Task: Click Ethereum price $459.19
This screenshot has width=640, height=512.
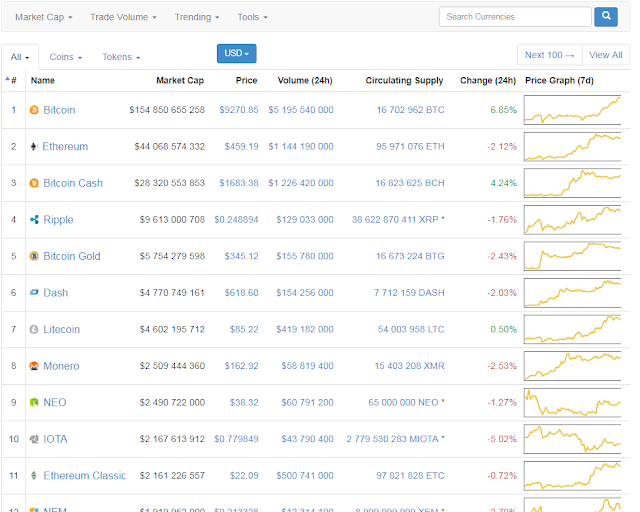Action: point(242,146)
